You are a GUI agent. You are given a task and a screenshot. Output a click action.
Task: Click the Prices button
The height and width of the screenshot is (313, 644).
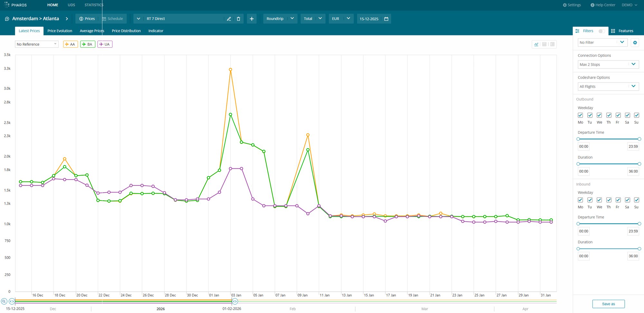pyautogui.click(x=87, y=19)
